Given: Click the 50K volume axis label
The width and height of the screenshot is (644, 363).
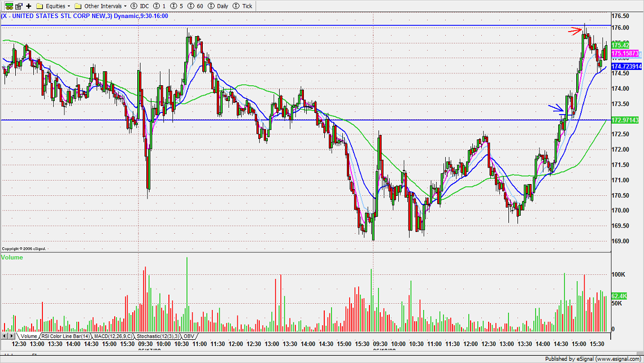Looking at the screenshot, I should pyautogui.click(x=617, y=304).
